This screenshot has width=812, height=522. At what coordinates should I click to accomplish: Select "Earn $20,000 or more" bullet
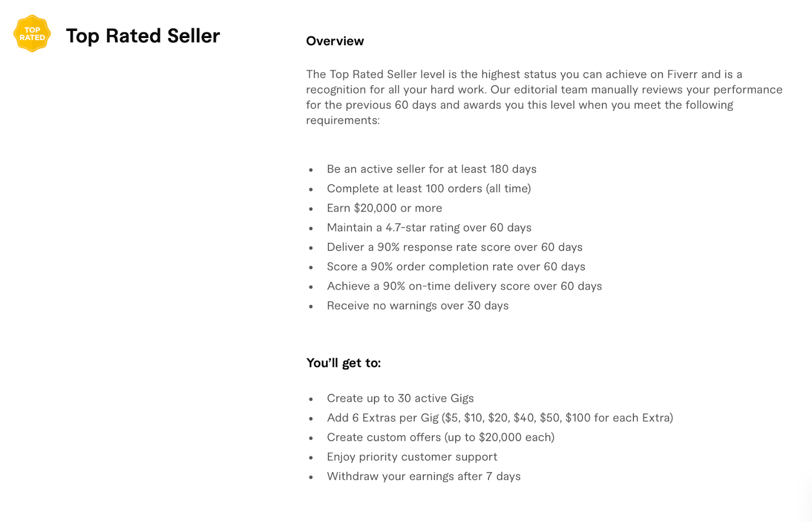384,208
